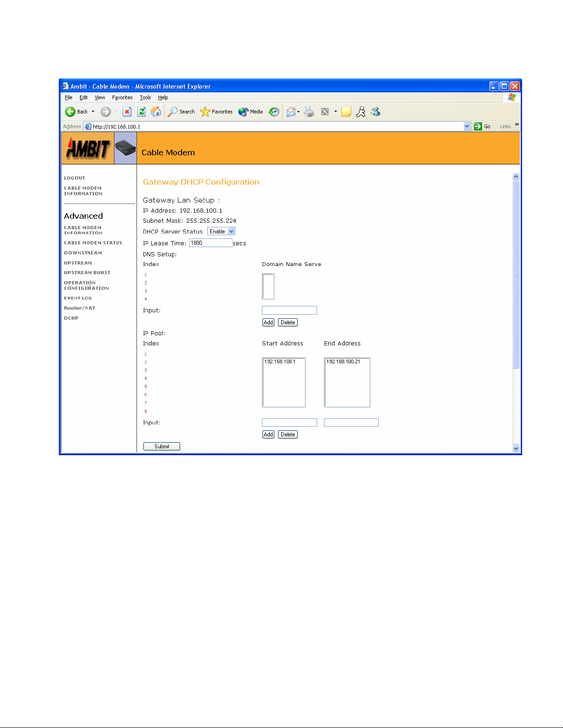Image resolution: width=563 pixels, height=728 pixels.
Task: Click the grey square toolbar icon after printer
Action: (325, 112)
